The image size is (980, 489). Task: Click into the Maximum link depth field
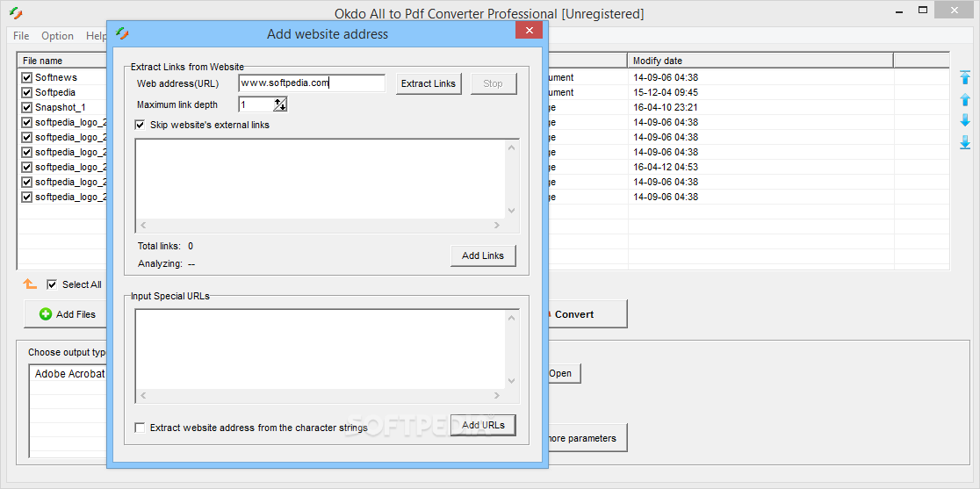tap(256, 104)
